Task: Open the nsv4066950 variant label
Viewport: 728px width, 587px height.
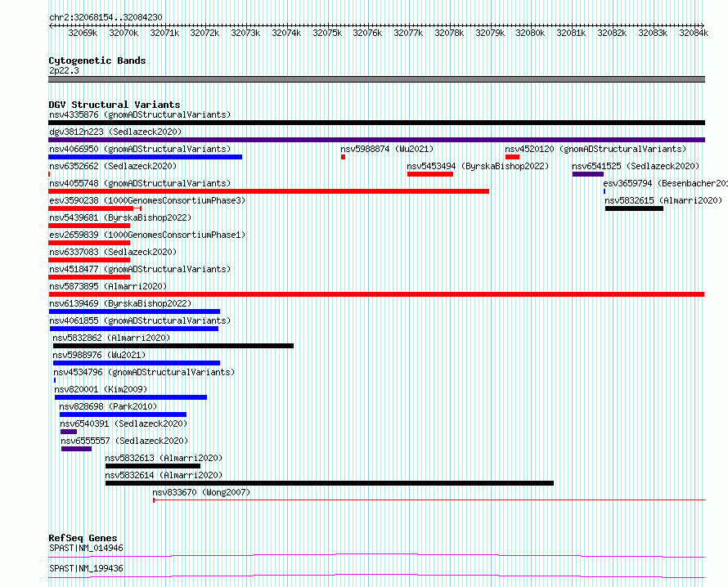Action: click(140, 149)
